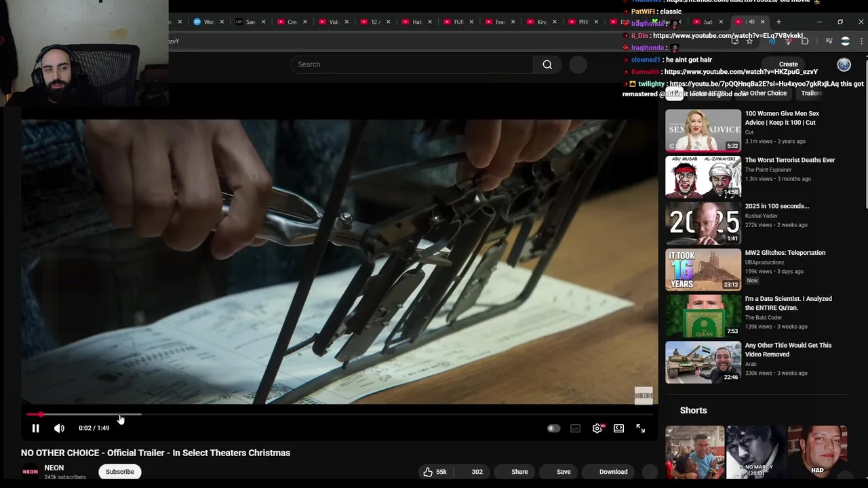
Task: Open a new browser tab
Action: tap(778, 22)
